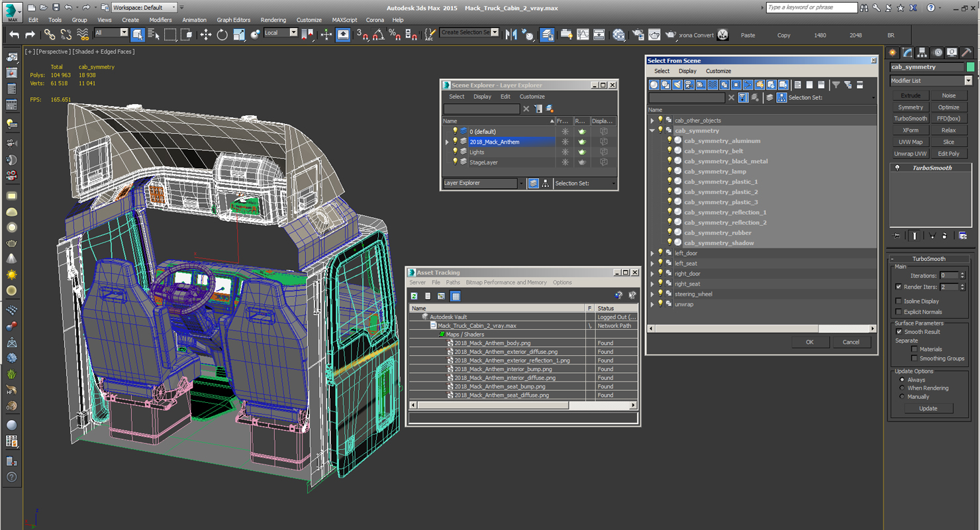Select the When Rendering update option
980x530 pixels.
[x=902, y=388]
